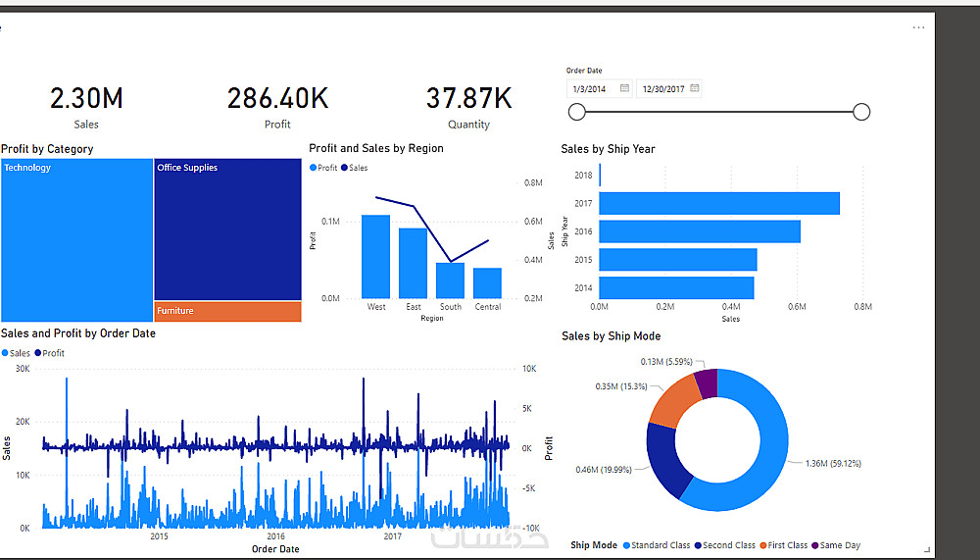Viewport: 980px width, 560px height.
Task: Select the Technology tile in treemap
Action: [76, 240]
